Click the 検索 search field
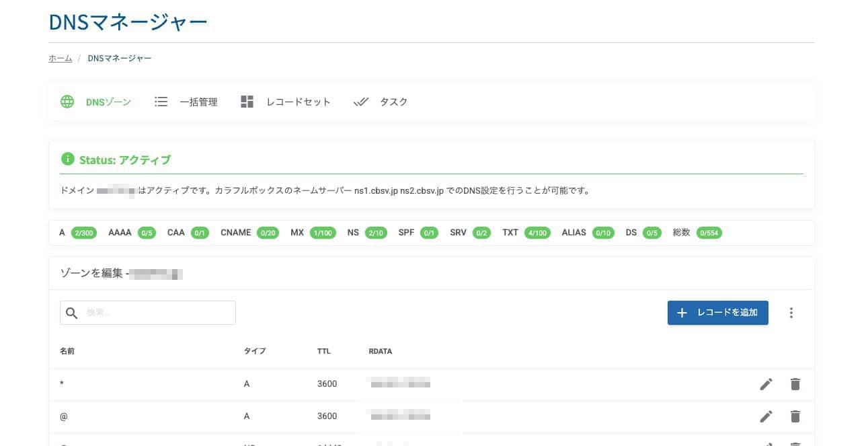This screenshot has height=446, width=868. (148, 313)
